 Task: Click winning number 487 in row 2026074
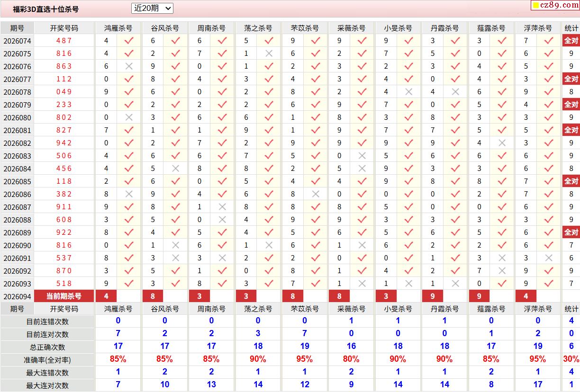point(64,41)
